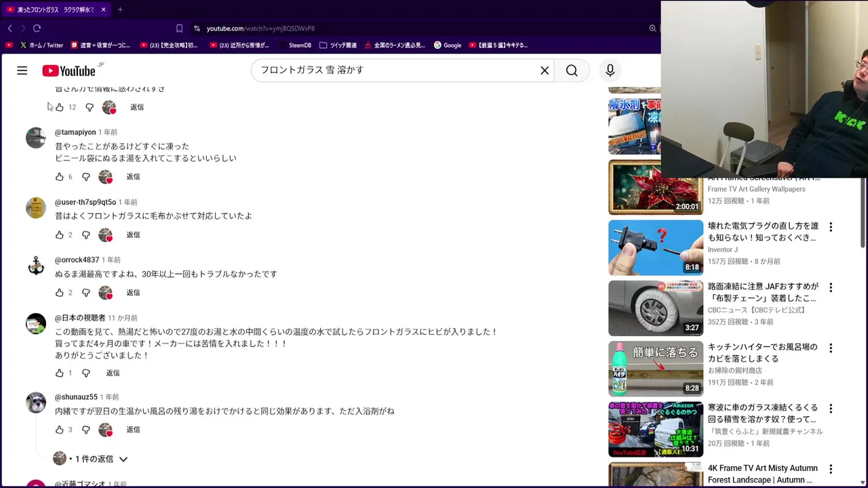Go to YouTube home via logo
868x488 pixels.
[68, 71]
